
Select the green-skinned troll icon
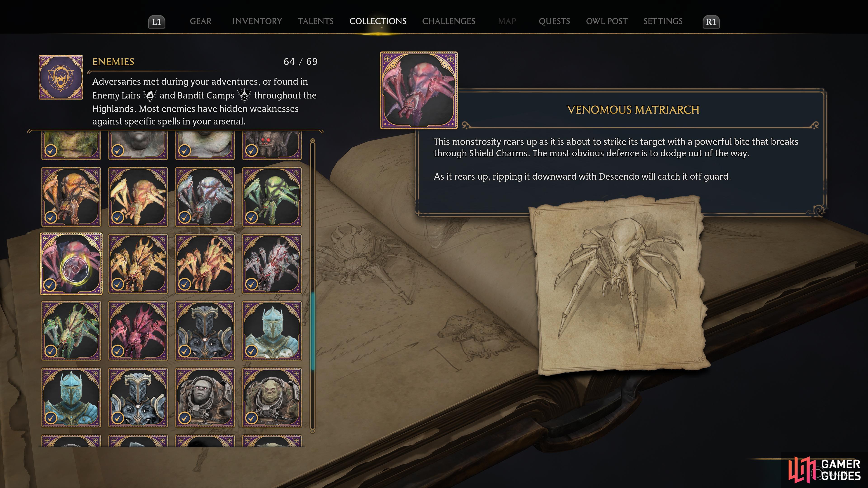[x=272, y=397]
